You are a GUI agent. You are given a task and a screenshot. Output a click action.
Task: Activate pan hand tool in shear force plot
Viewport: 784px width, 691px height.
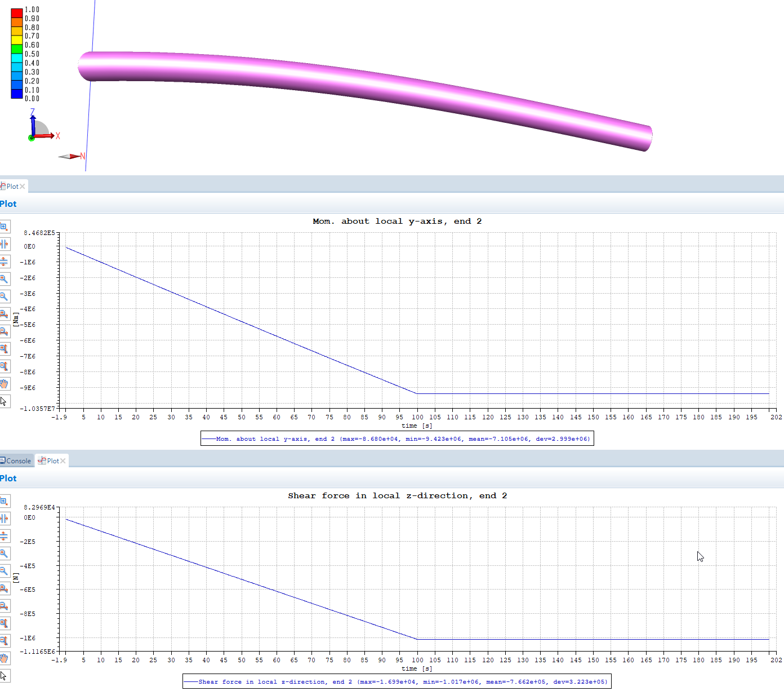pos(4,658)
